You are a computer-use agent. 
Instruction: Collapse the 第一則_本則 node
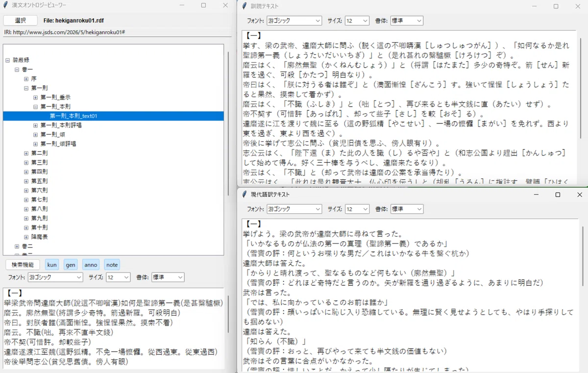point(36,106)
